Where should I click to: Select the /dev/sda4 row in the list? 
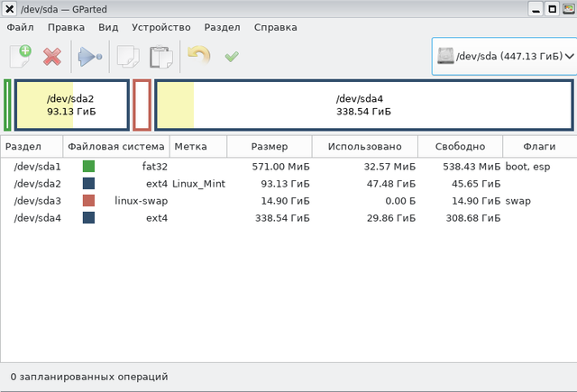tap(288, 218)
